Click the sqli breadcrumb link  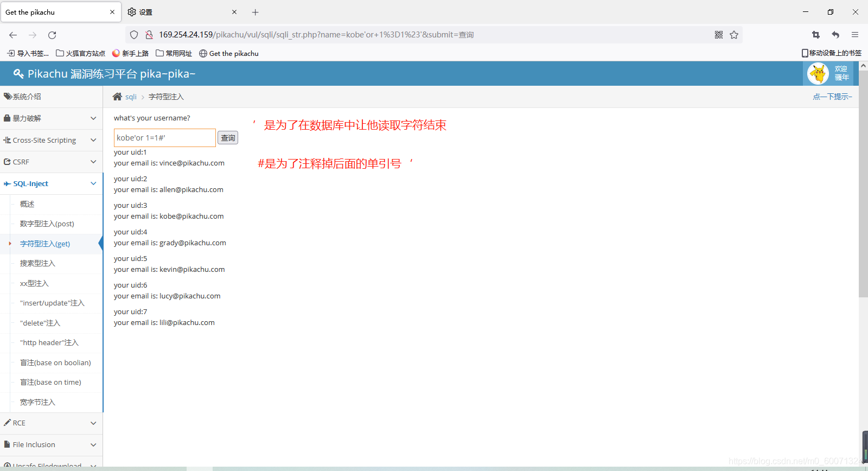(x=131, y=97)
